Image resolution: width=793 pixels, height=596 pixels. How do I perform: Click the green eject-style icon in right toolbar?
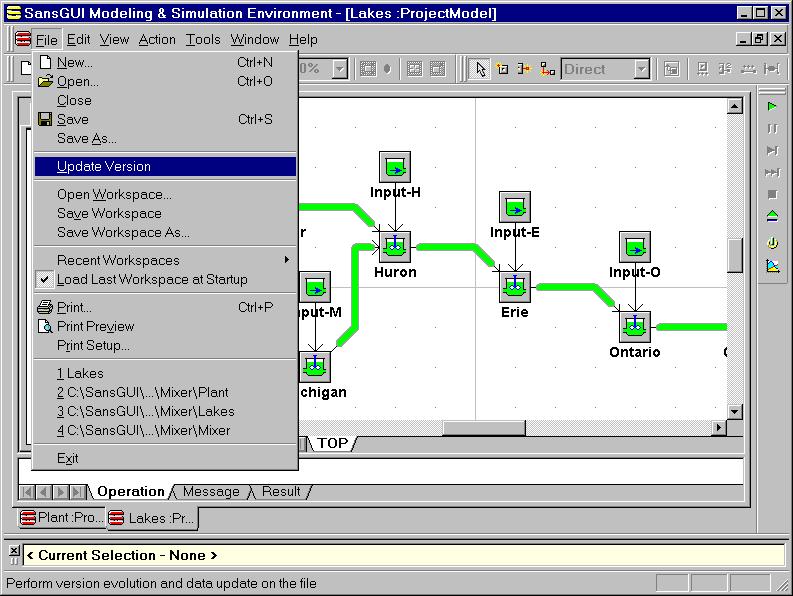[x=772, y=216]
